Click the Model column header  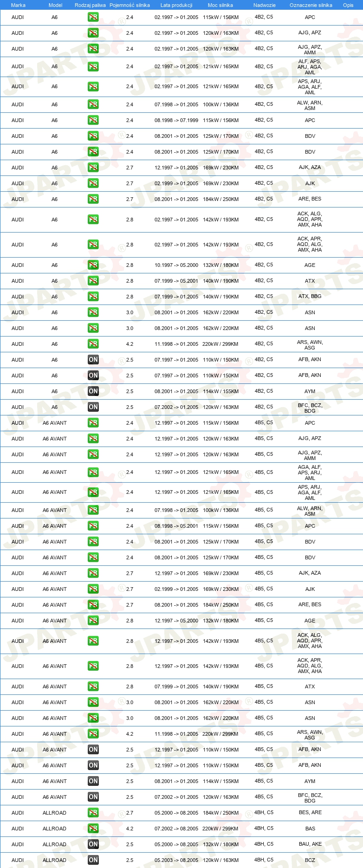(x=55, y=5)
